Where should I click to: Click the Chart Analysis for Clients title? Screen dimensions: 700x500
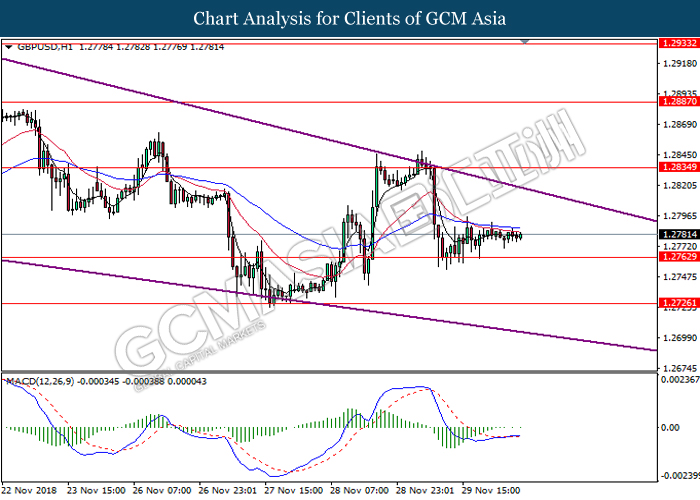pyautogui.click(x=350, y=19)
